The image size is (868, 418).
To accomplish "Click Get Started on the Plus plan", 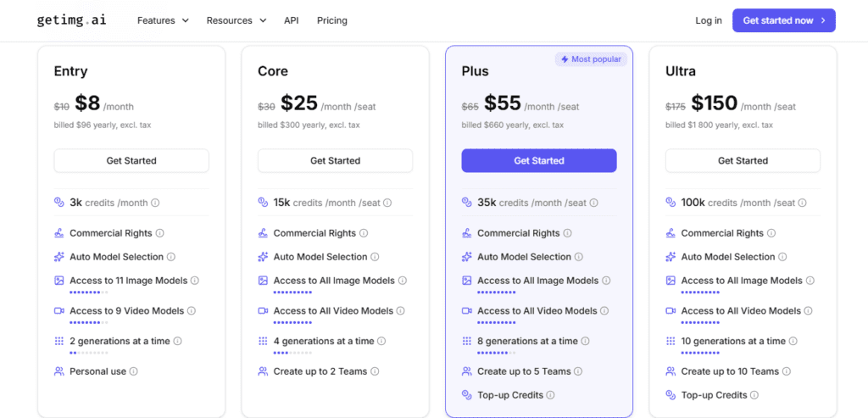I will coord(538,160).
